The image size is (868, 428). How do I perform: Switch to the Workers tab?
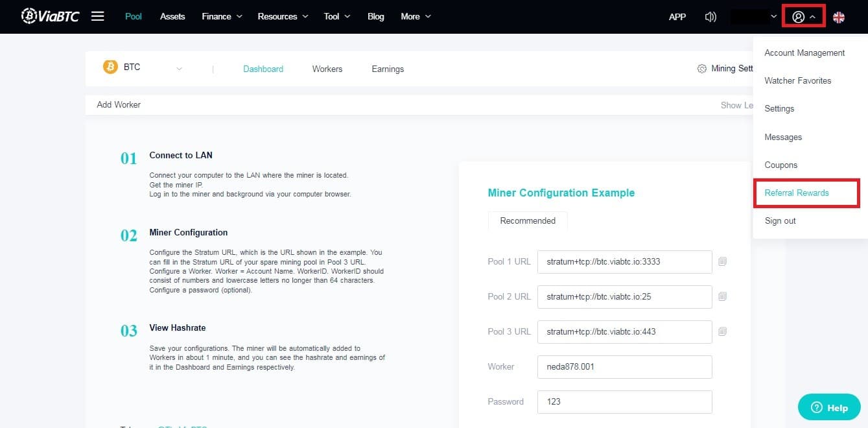(x=327, y=69)
